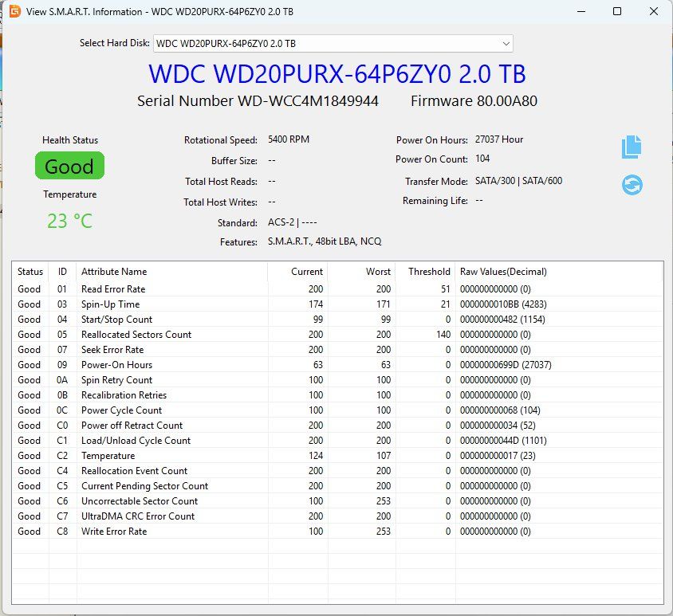Screen dimensions: 673x616
Task: Click raw value 000000000034 (52)
Action: pos(498,426)
